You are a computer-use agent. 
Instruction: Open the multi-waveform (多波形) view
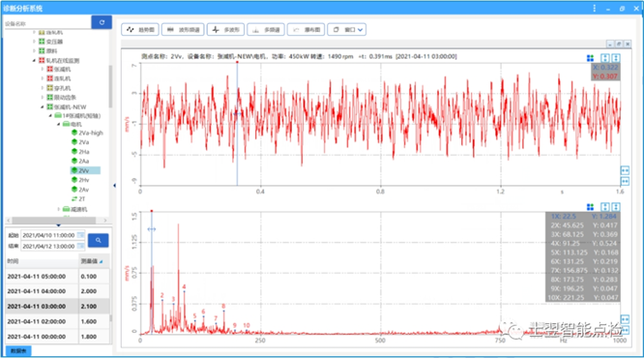[226, 30]
